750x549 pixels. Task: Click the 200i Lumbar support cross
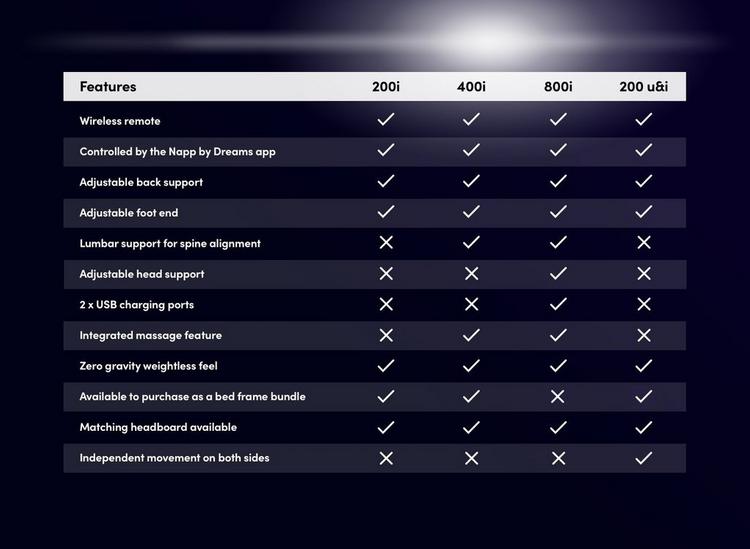tap(386, 242)
